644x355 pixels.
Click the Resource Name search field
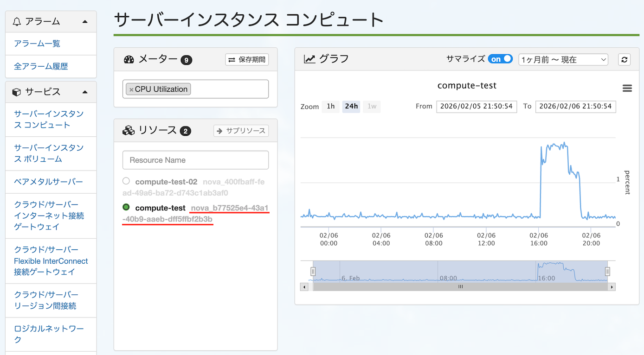[195, 160]
